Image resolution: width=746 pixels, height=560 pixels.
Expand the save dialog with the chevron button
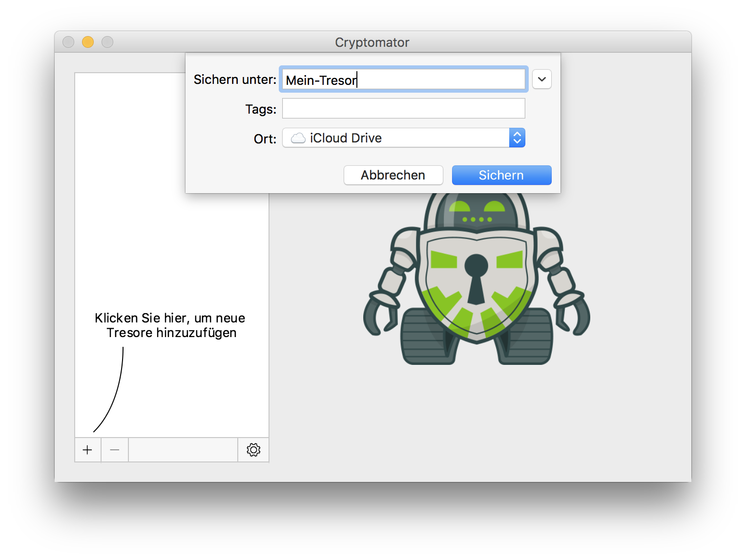click(x=542, y=80)
